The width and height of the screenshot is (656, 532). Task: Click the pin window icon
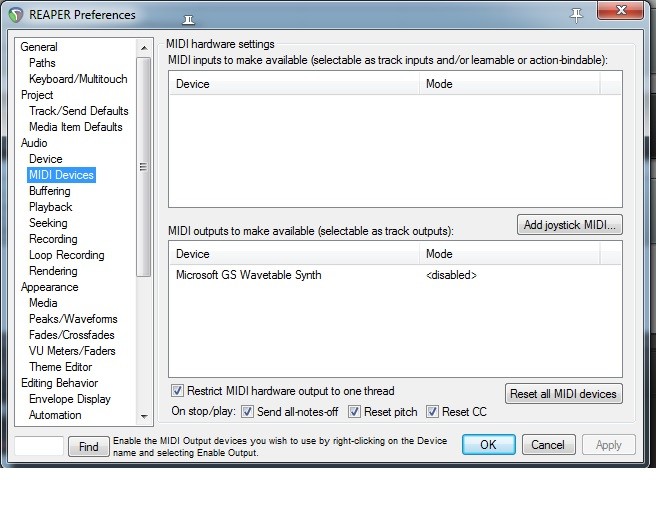pos(576,15)
